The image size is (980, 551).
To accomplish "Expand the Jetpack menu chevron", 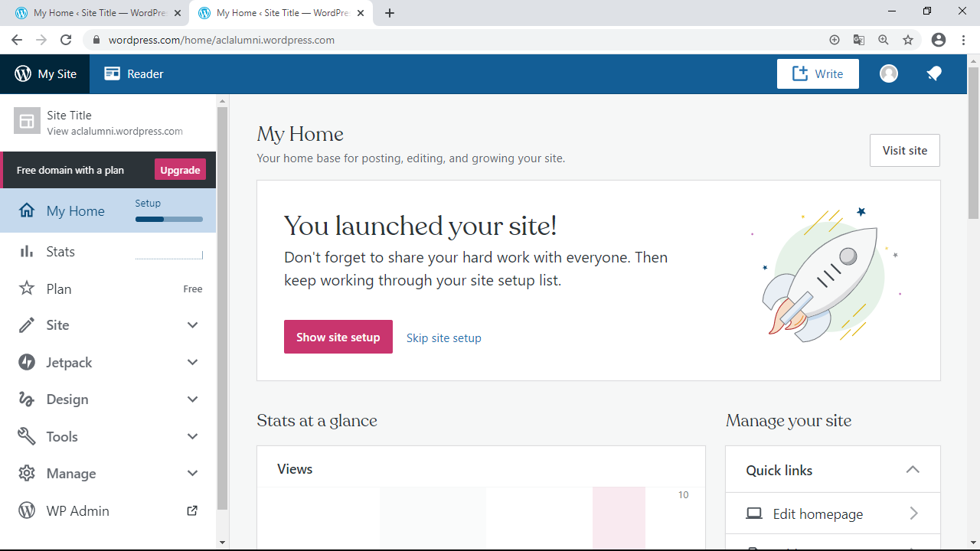I will pyautogui.click(x=192, y=362).
